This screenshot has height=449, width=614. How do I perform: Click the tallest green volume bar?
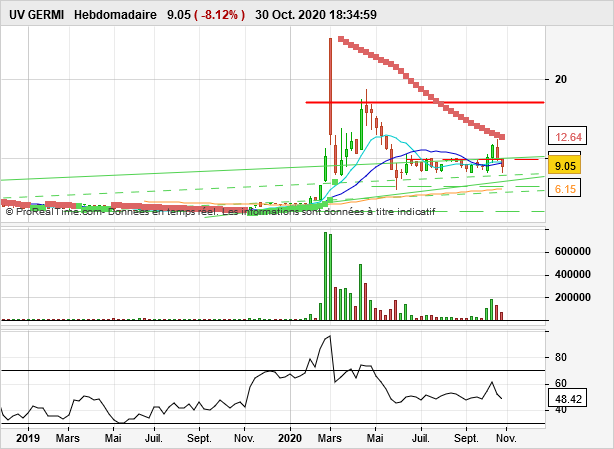[x=325, y=276]
